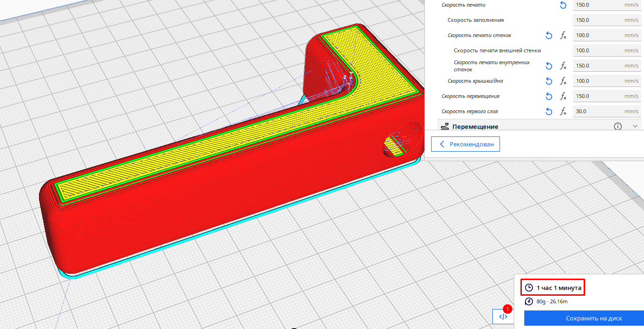Click the Скорость заполнения value field
The width and height of the screenshot is (644, 329).
599,20
